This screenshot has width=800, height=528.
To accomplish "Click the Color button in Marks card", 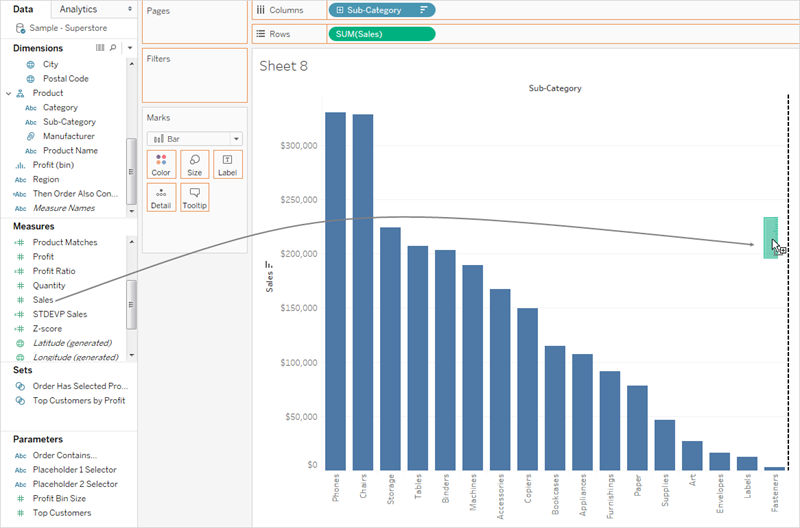I will point(161,164).
